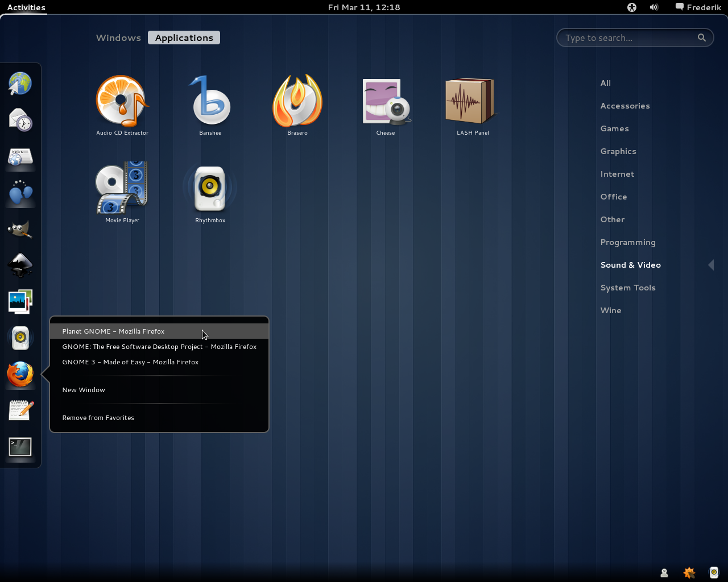
Task: Launch the mail and calendar app from dash
Action: tap(20, 120)
